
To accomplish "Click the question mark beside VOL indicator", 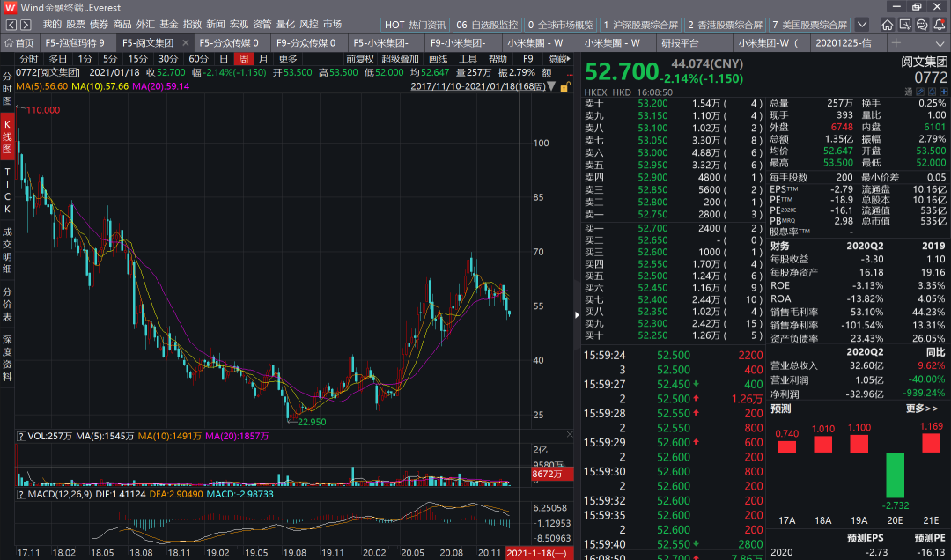I will [x=20, y=436].
